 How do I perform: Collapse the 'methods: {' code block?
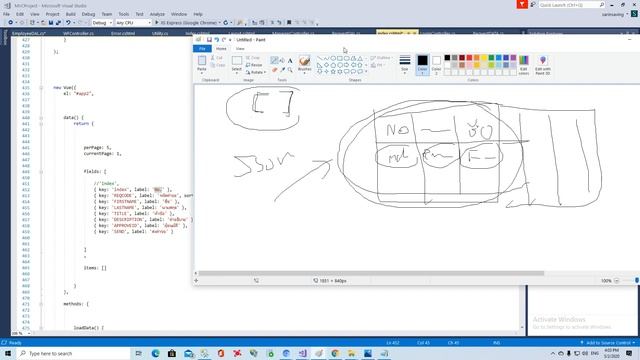click(x=41, y=304)
